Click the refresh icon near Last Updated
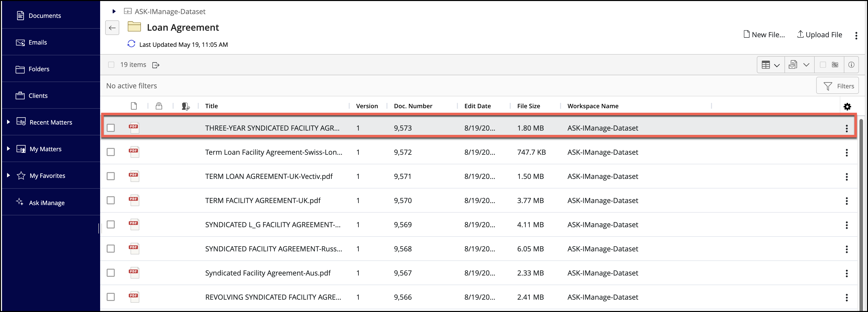 131,44
